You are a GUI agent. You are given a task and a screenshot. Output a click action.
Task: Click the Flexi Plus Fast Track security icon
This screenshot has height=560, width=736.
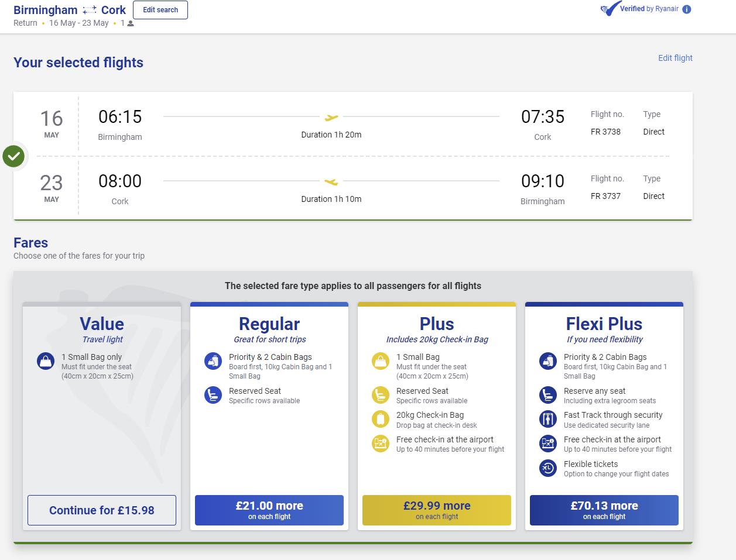[548, 419]
